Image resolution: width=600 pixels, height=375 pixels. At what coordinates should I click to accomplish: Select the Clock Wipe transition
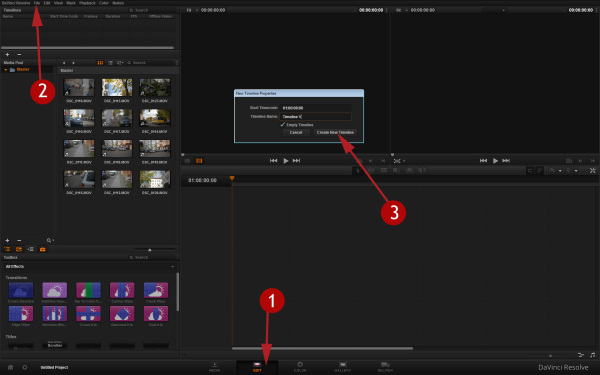(x=156, y=290)
